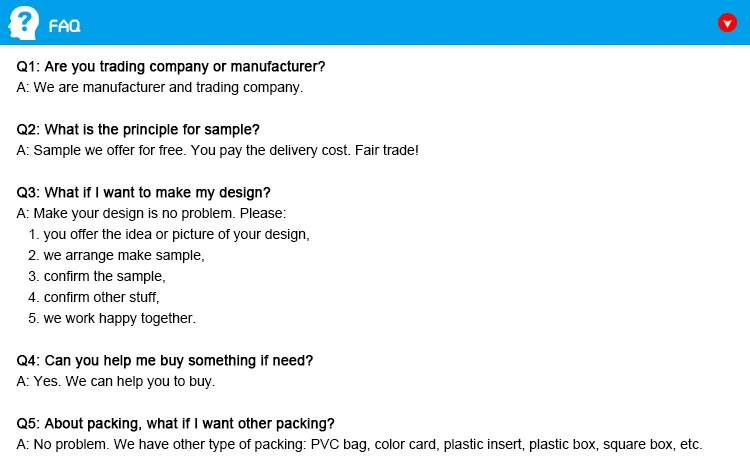Open Q2 about the principle for sample
750x475 pixels.
coord(138,130)
